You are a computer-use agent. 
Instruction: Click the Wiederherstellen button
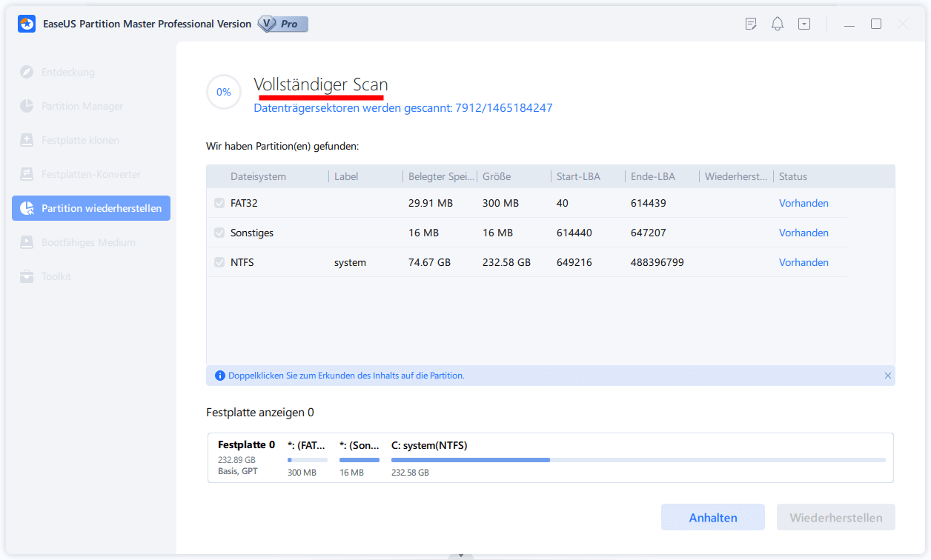pos(836,517)
